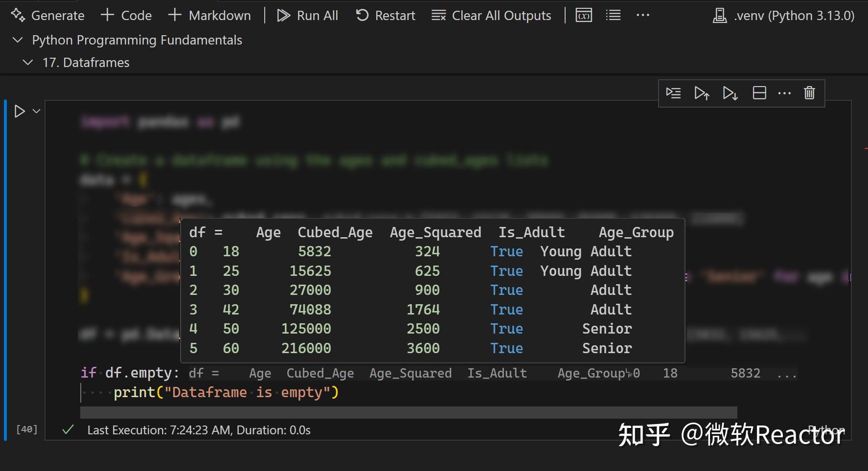The height and width of the screenshot is (471, 868).
Task: Delete the current cell
Action: coord(809,93)
